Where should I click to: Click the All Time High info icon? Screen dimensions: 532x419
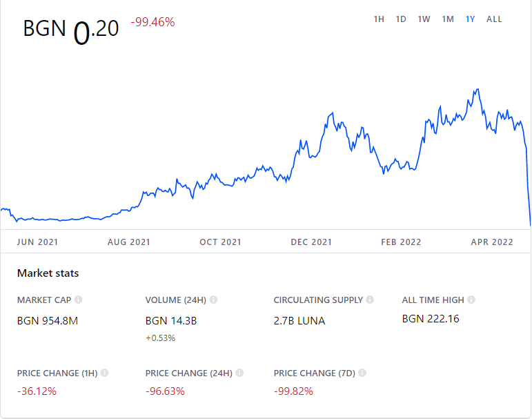(471, 300)
